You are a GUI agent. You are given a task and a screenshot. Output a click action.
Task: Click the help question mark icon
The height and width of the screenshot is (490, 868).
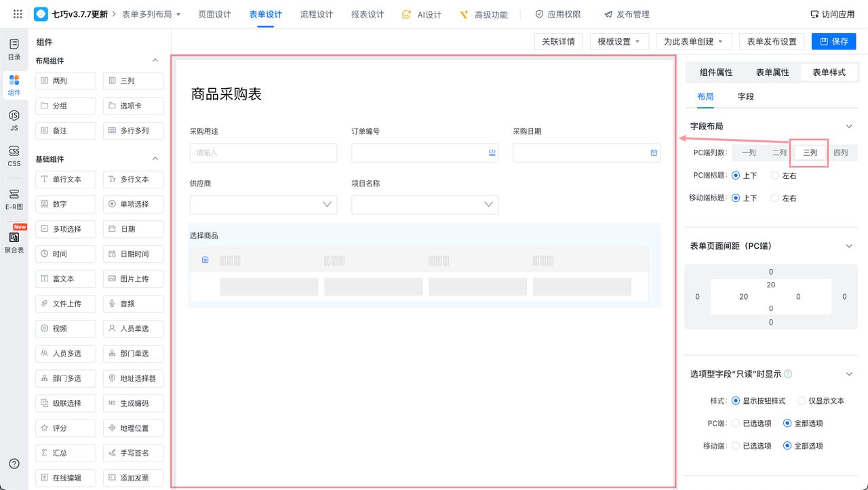14,464
